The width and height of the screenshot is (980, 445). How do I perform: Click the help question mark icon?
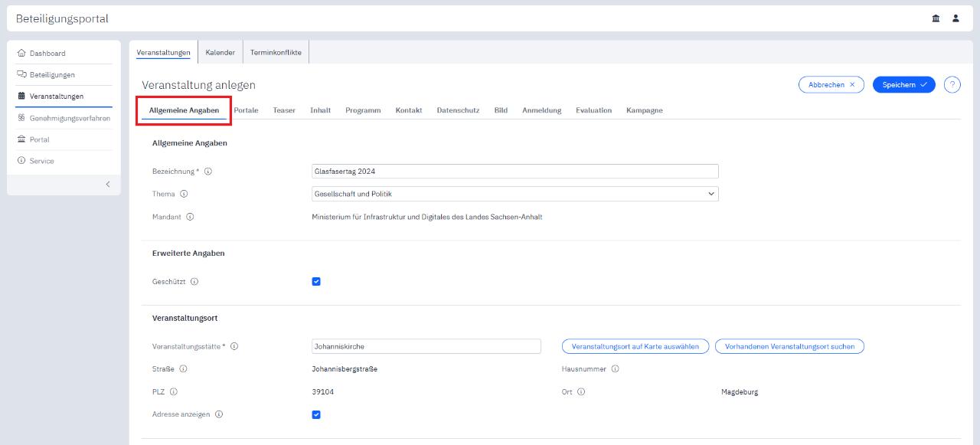pos(952,85)
